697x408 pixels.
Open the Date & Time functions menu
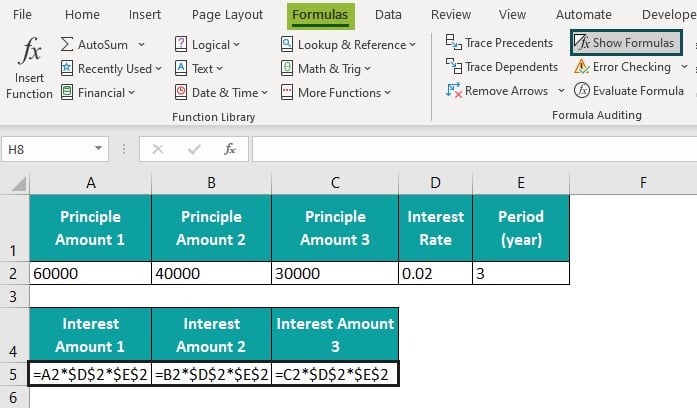221,92
